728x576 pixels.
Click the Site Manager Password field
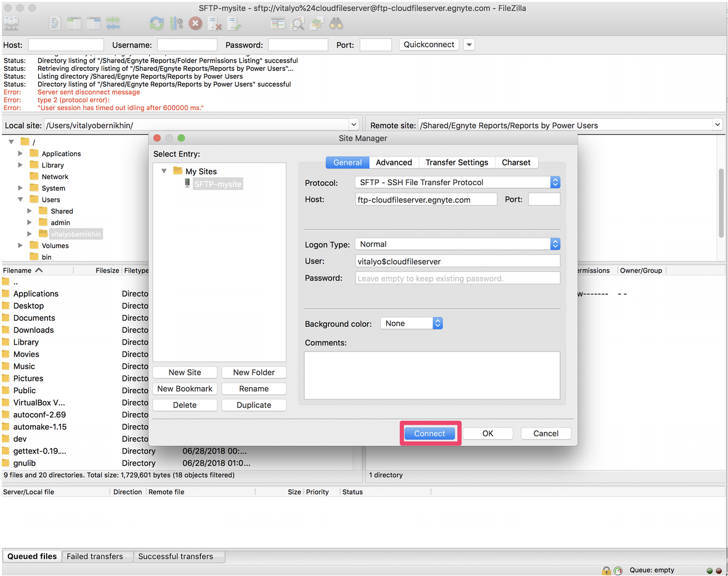pyautogui.click(x=458, y=278)
